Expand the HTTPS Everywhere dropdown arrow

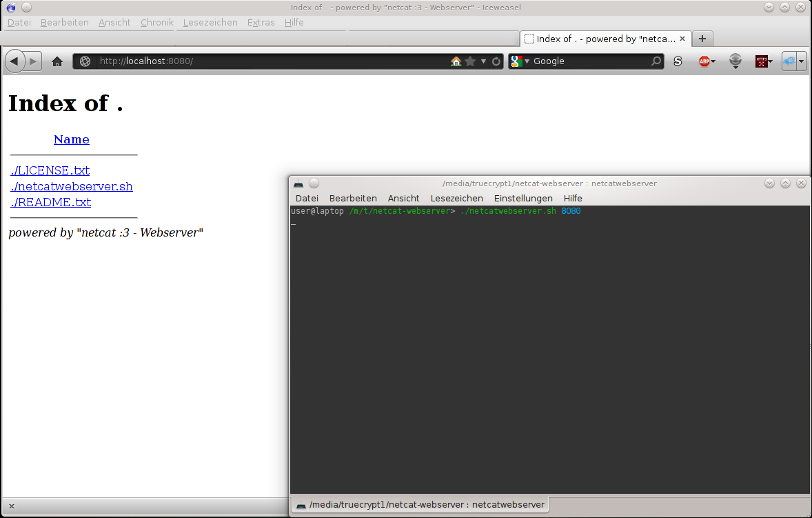tap(771, 61)
